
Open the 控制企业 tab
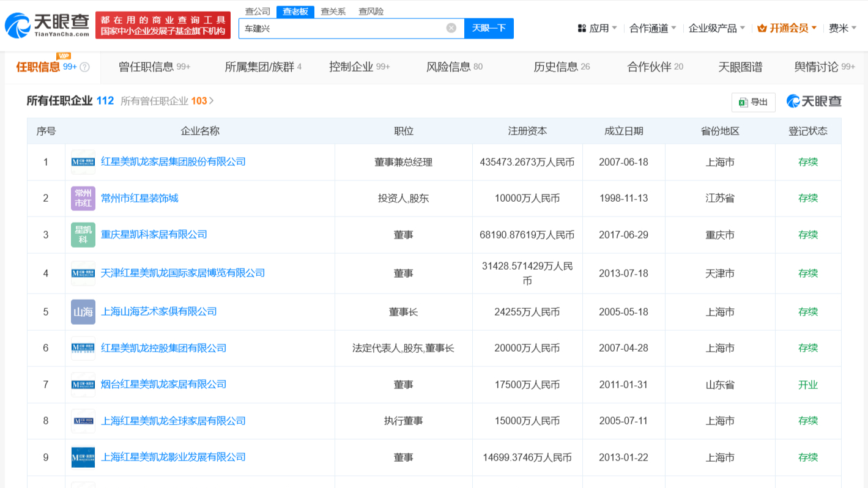tap(359, 67)
